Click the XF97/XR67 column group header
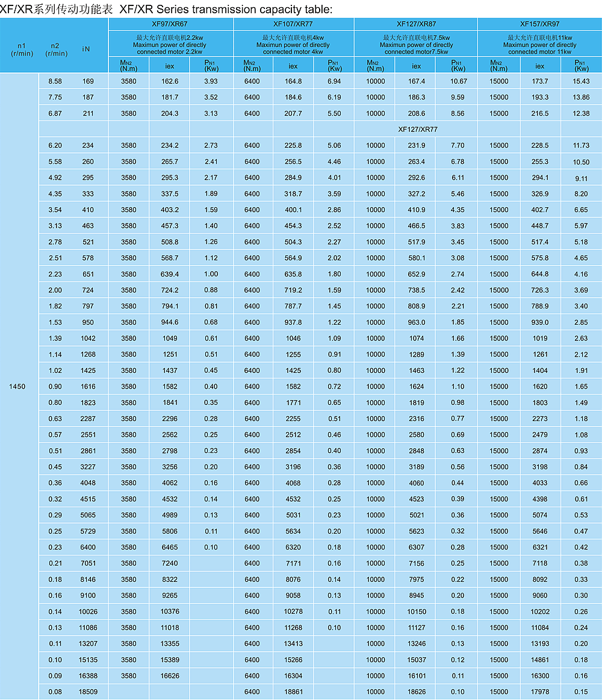This screenshot has height=700, width=602. pyautogui.click(x=171, y=25)
